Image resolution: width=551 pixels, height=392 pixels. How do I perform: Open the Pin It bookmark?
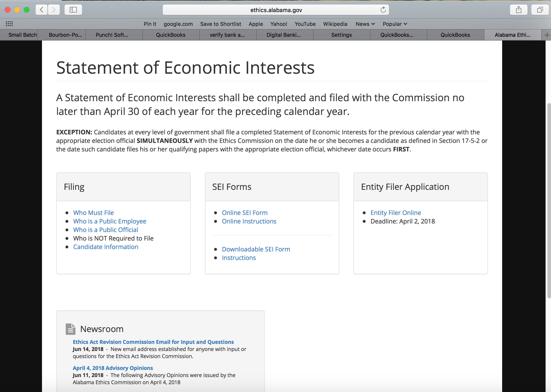tap(150, 24)
